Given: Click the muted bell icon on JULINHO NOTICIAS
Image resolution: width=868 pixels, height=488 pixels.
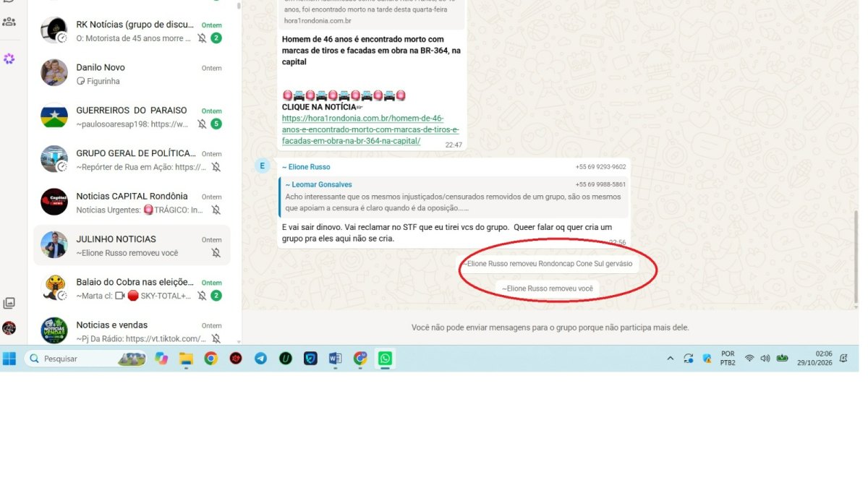Looking at the screenshot, I should 216,253.
